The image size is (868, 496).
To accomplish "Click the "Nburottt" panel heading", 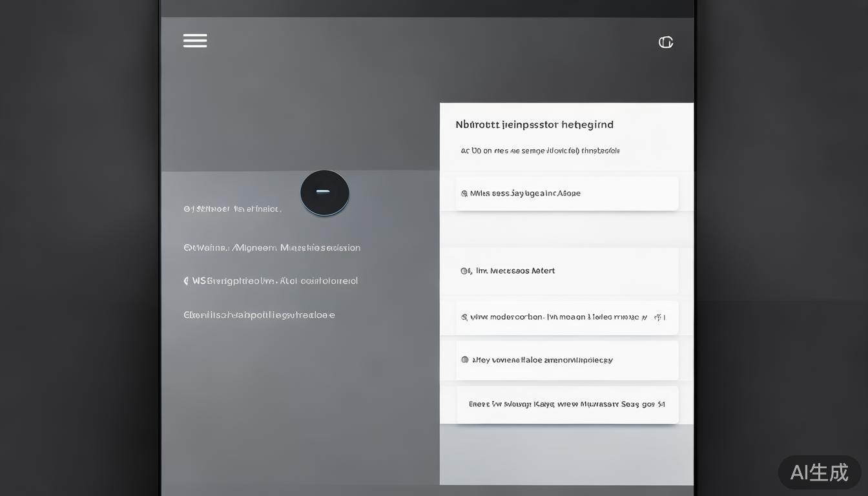I will [x=534, y=125].
